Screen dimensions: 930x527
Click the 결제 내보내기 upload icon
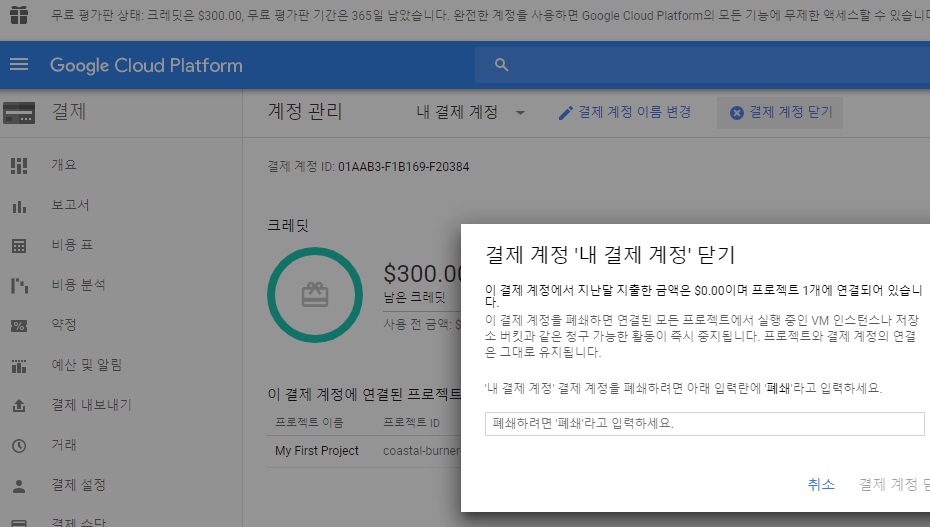pyautogui.click(x=19, y=406)
